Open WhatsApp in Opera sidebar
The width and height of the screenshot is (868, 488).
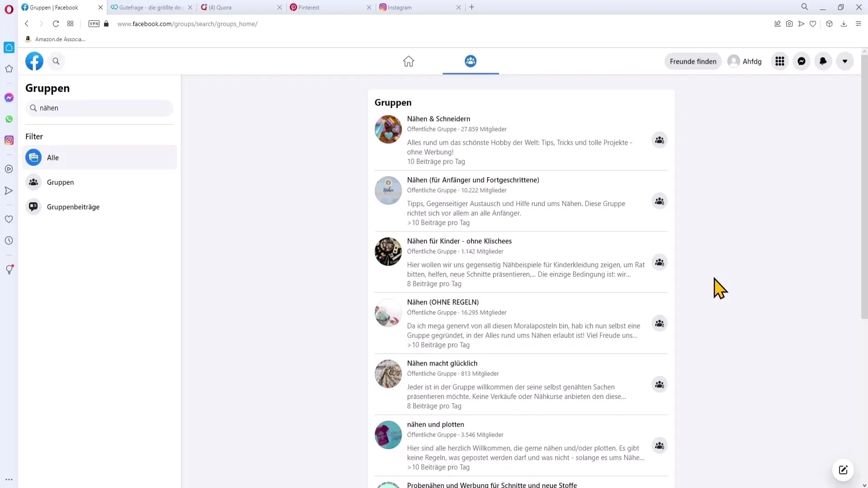9,119
